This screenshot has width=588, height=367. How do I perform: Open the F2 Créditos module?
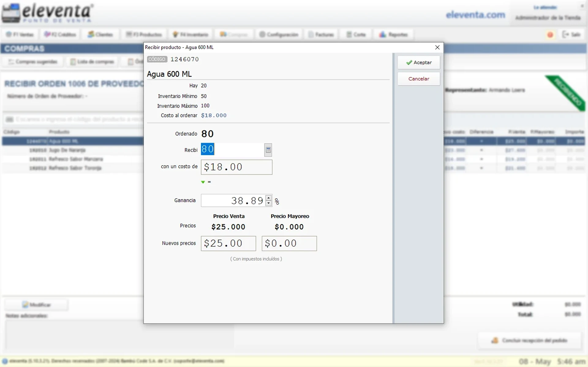(x=60, y=34)
